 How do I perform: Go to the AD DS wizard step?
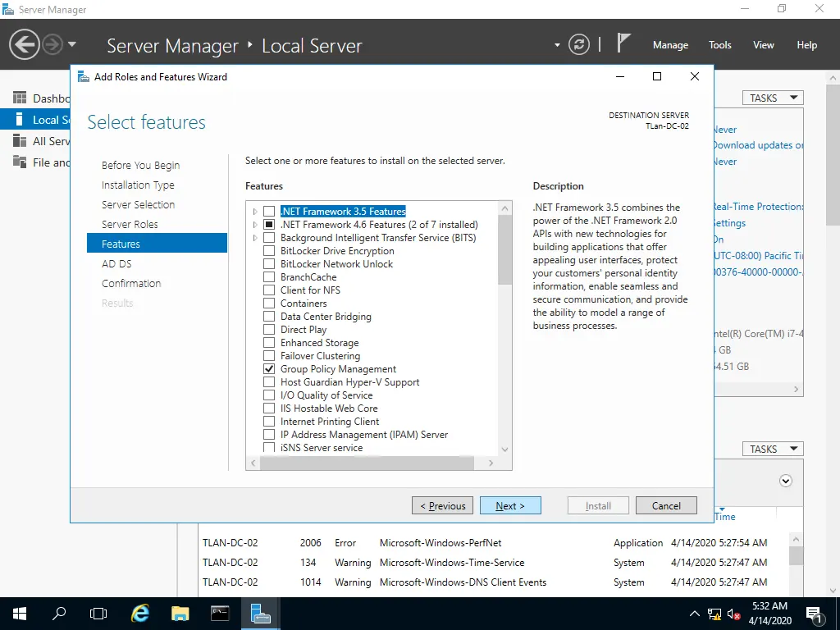point(116,263)
